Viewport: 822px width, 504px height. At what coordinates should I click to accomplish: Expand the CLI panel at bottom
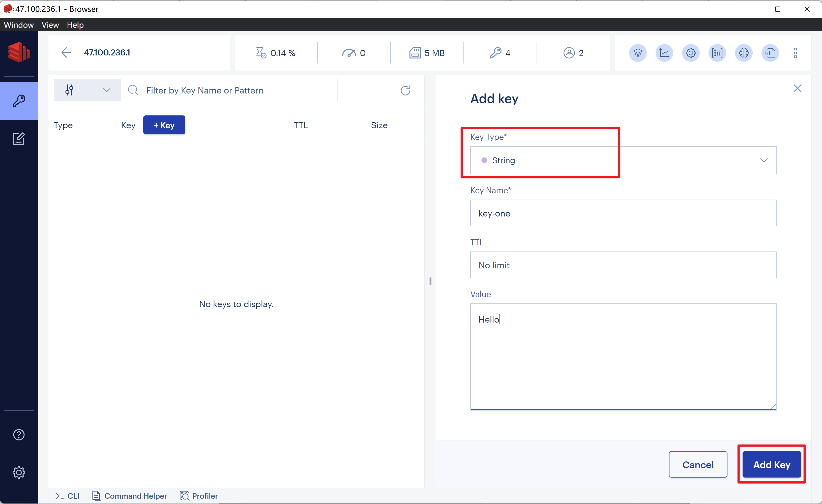coord(67,496)
